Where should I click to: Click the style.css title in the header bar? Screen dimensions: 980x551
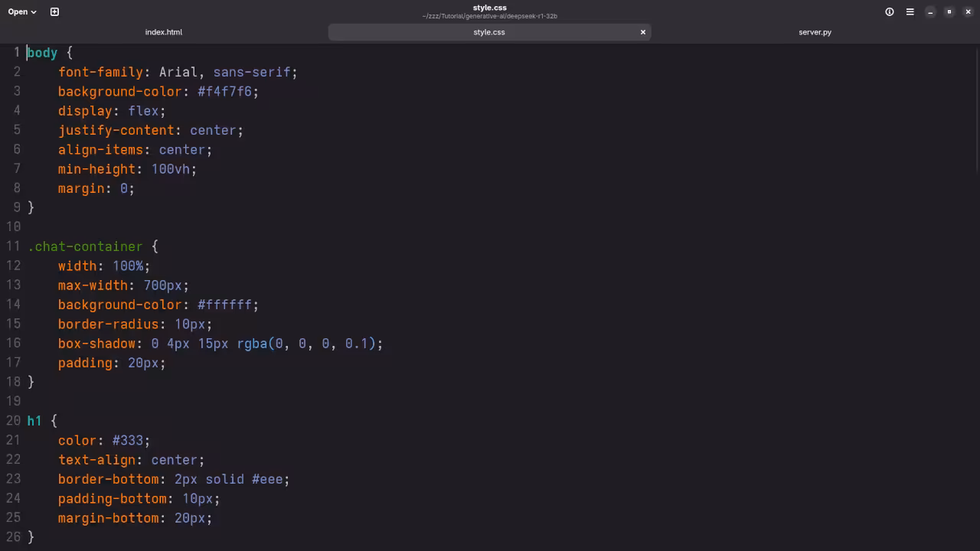[489, 8]
